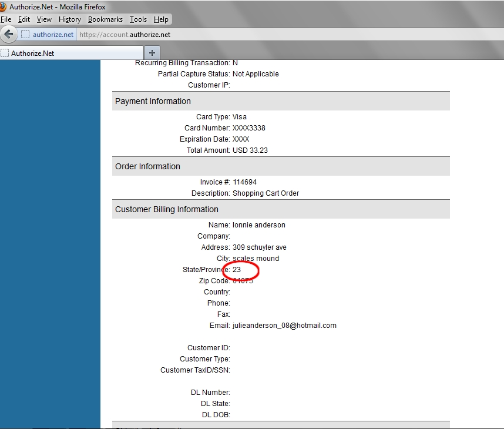This screenshot has height=429, width=504.
Task: Click the DL State label
Action: [x=216, y=404]
